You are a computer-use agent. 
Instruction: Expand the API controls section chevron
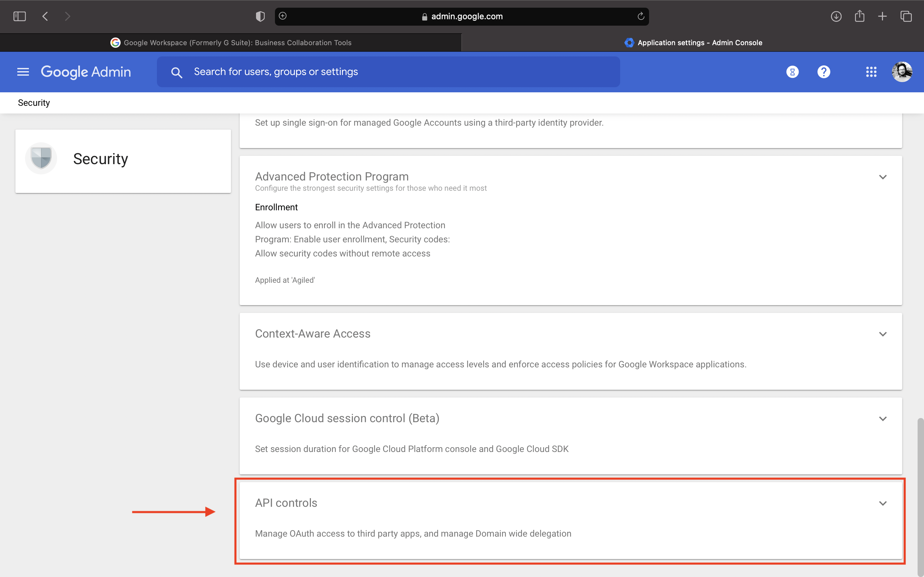pyautogui.click(x=883, y=503)
